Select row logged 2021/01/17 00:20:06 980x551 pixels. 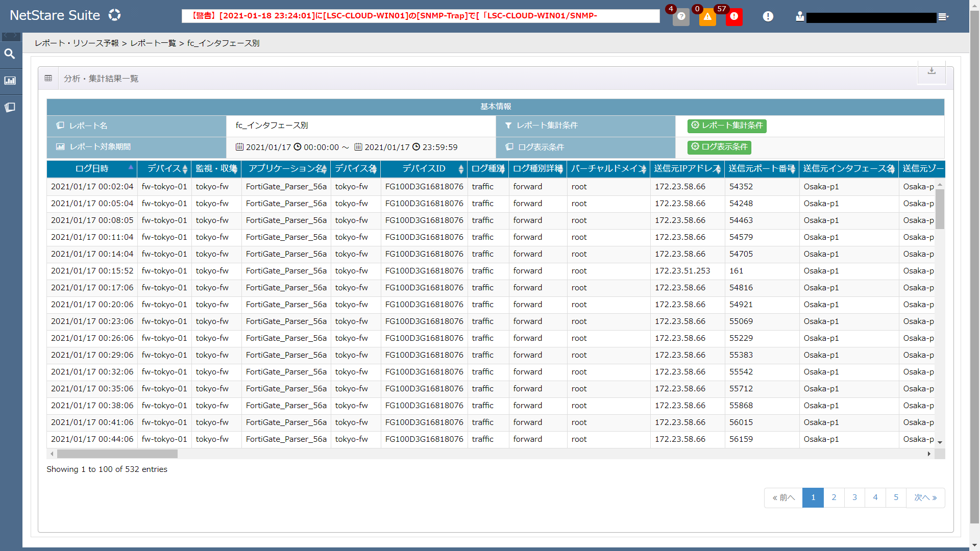pyautogui.click(x=491, y=305)
